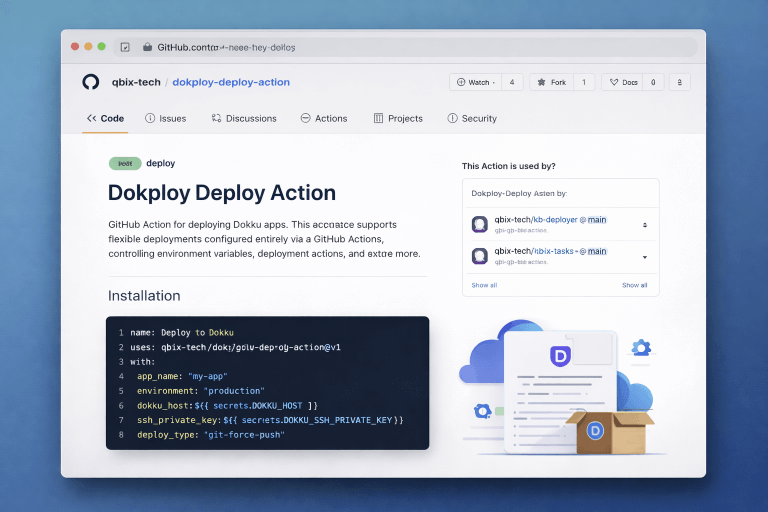Click the Docs button
This screenshot has height=512, width=768.
[623, 82]
